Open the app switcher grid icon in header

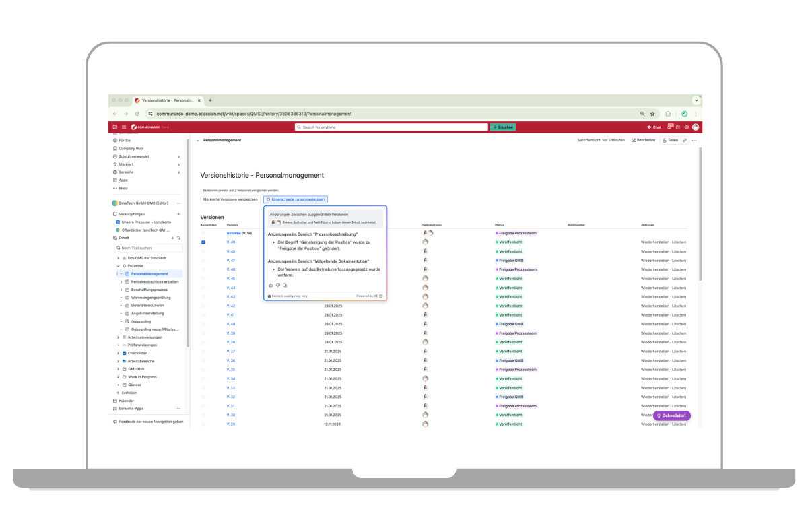[124, 127]
